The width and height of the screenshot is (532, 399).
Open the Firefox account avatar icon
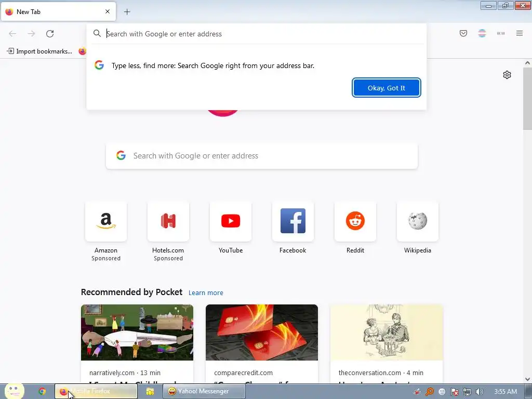click(x=482, y=33)
